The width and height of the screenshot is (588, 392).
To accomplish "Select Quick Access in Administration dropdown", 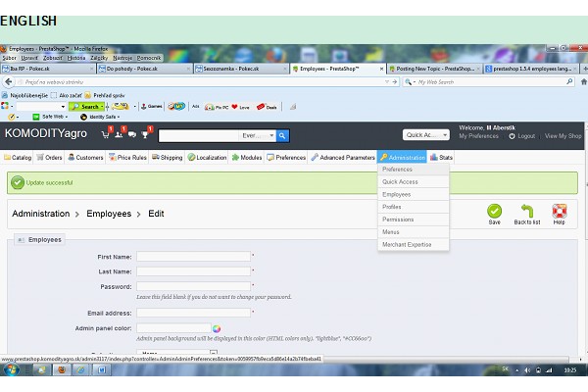I will 414,182.
